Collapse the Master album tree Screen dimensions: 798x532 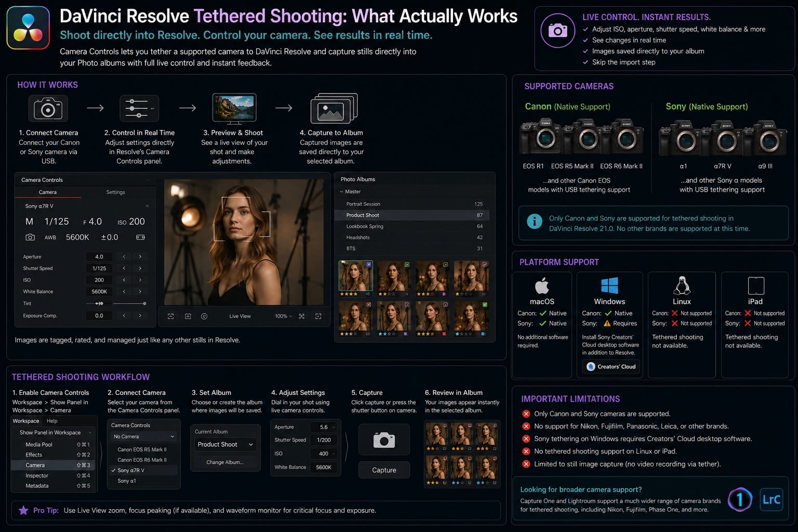coord(341,192)
